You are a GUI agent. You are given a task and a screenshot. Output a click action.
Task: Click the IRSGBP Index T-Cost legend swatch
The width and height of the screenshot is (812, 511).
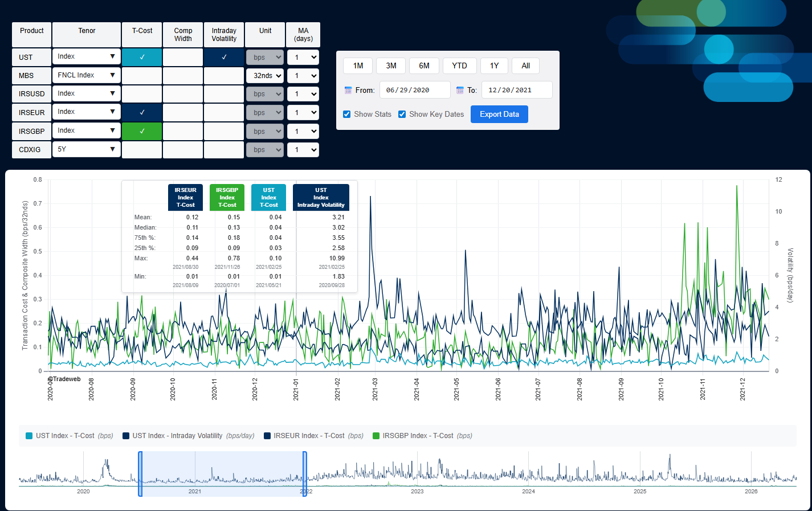376,436
